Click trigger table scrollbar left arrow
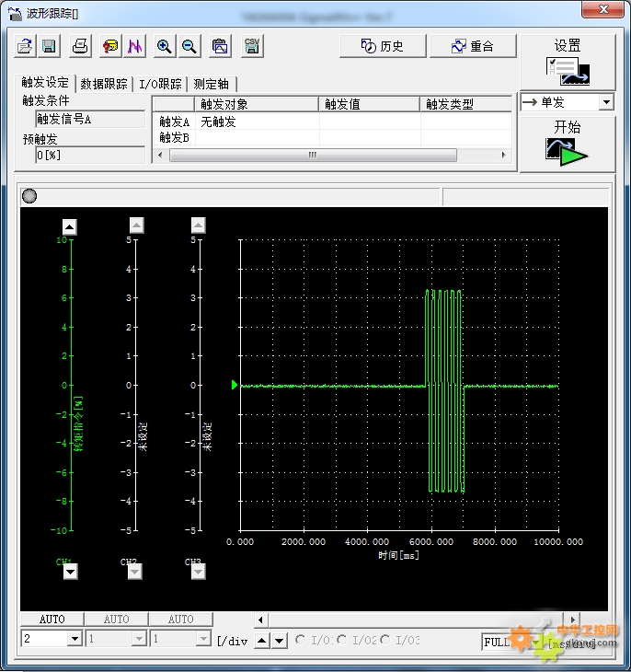The width and height of the screenshot is (631, 672). (161, 156)
